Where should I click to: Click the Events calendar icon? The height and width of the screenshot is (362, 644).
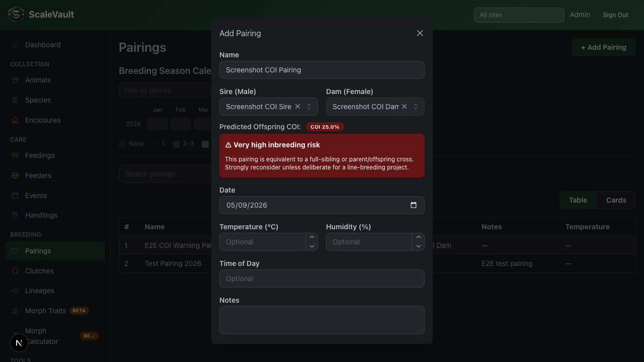[15, 196]
